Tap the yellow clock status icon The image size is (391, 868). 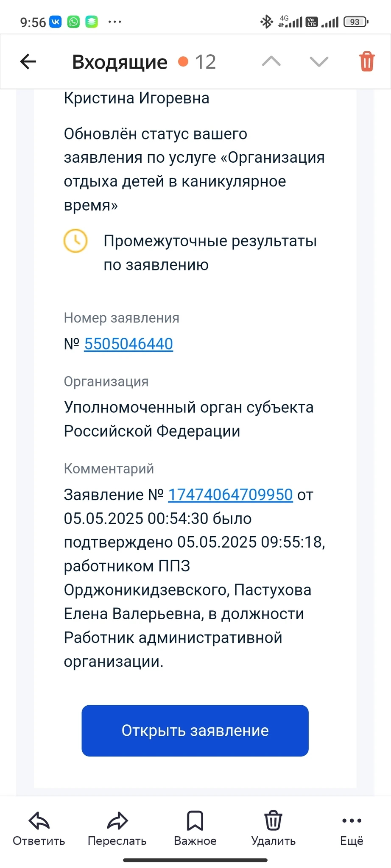pyautogui.click(x=75, y=241)
